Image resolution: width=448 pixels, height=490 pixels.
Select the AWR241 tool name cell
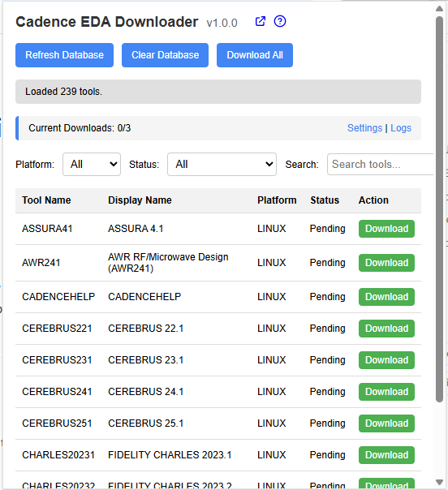(x=41, y=263)
